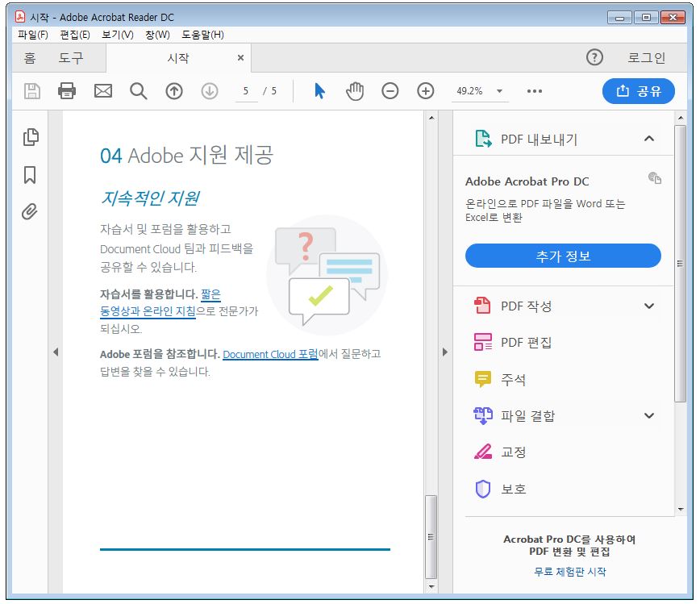The width and height of the screenshot is (700, 604).
Task: Open attachments paperclip panel
Action: click(30, 211)
